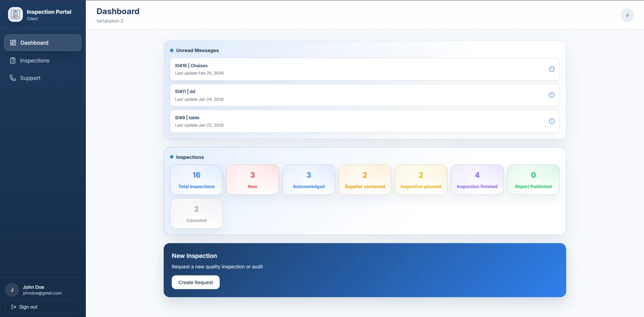This screenshot has height=317, width=644.
Task: Click the Inspection Portal logo icon
Action: coord(15,14)
